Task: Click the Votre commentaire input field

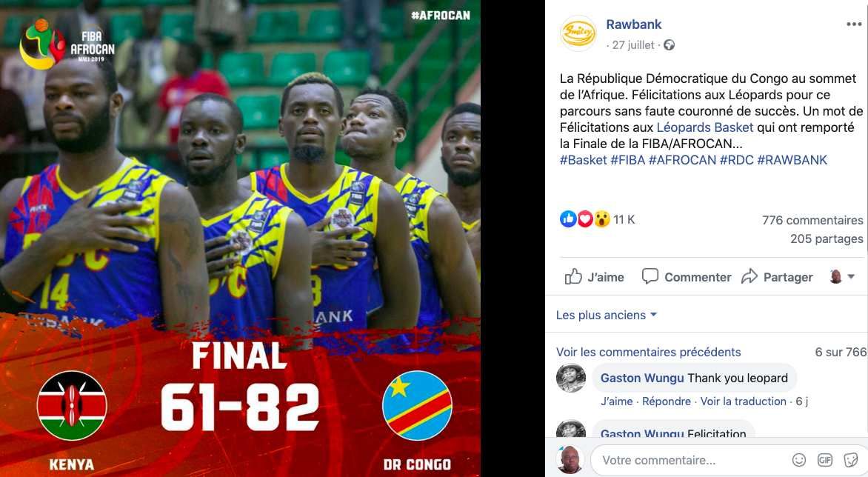Action: click(x=692, y=460)
